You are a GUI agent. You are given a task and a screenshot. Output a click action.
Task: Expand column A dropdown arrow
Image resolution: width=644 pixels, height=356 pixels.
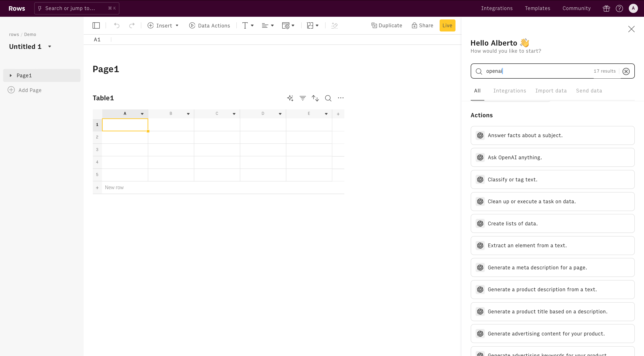pos(142,113)
